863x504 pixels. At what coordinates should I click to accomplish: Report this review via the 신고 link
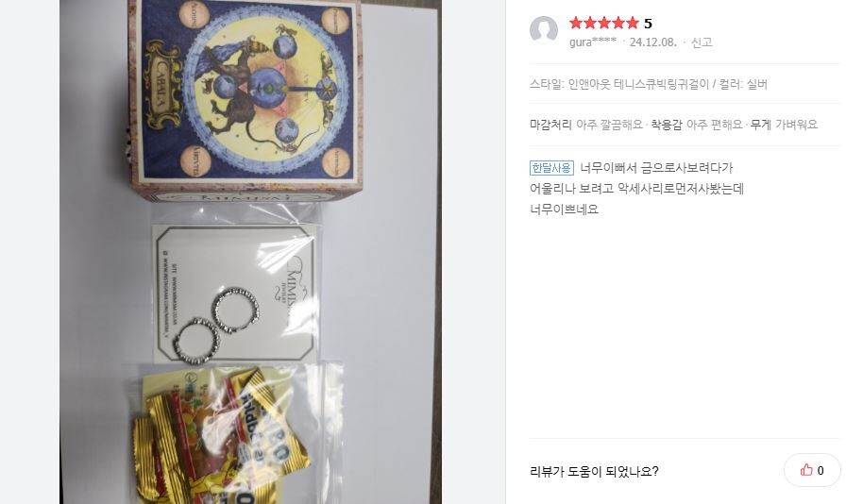(702, 42)
